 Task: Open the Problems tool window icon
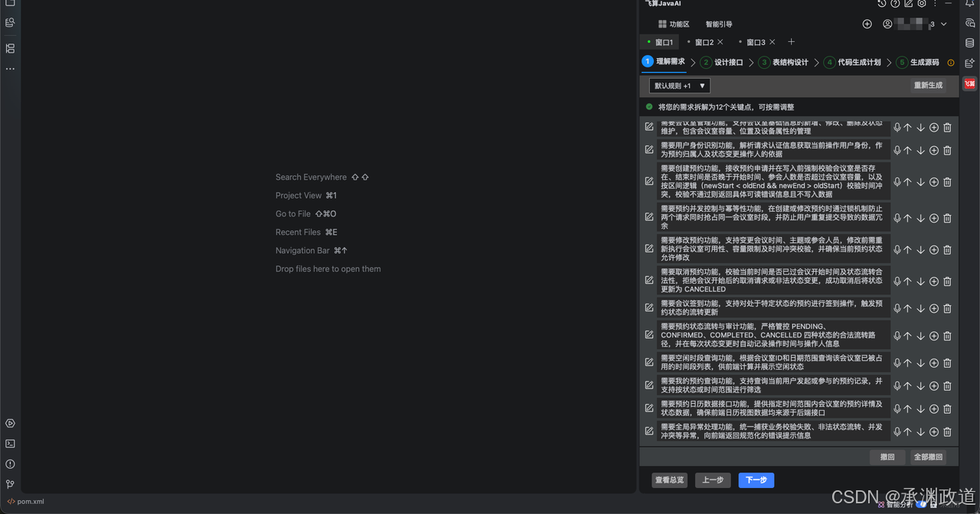(x=10, y=464)
